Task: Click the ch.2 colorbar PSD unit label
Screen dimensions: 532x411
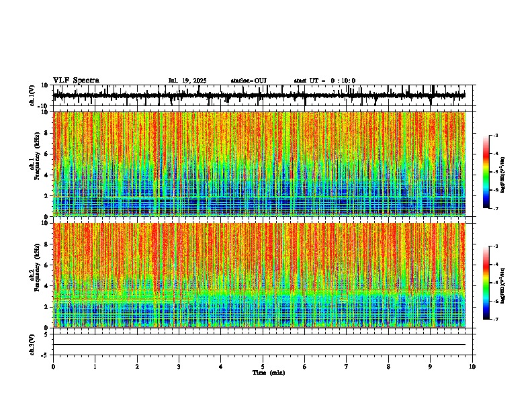Action: coord(502,285)
